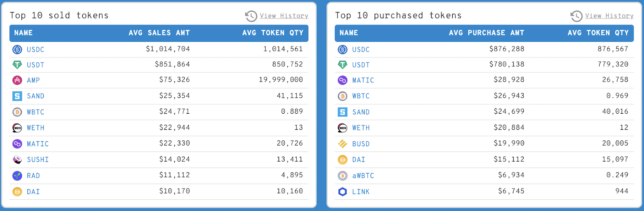
Task: Sort by AVG SALES AMT column header
Action: coord(159,33)
